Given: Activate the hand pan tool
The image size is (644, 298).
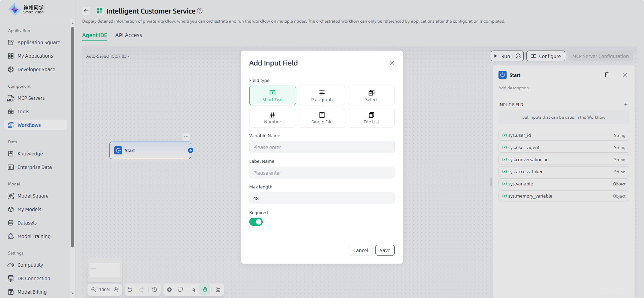Looking at the screenshot, I should click(x=205, y=290).
